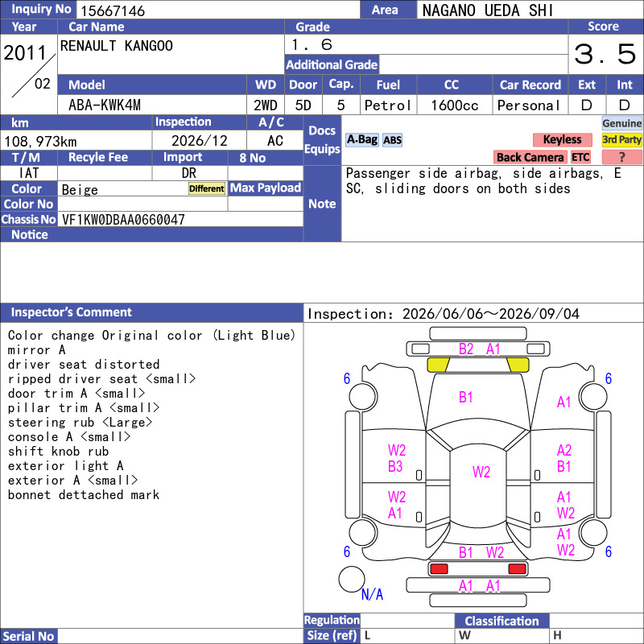Select the right yellow headlight on diagram
Screen dimensions: 644x644
coord(518,365)
